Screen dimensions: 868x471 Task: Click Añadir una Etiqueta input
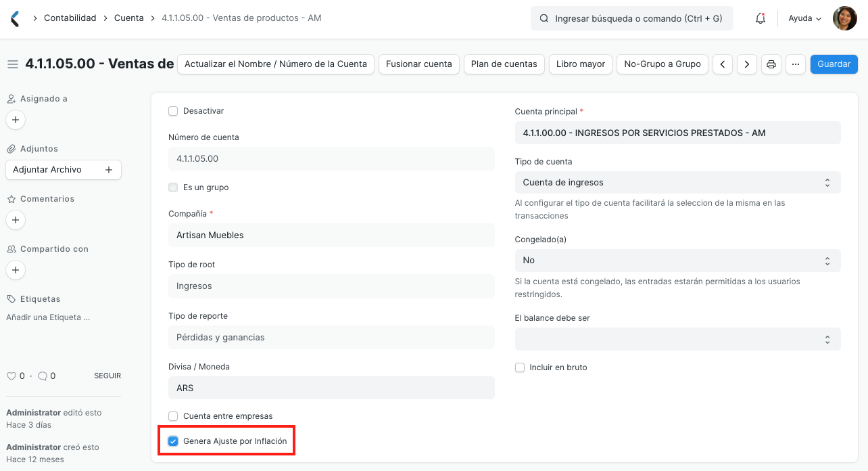[48, 317]
